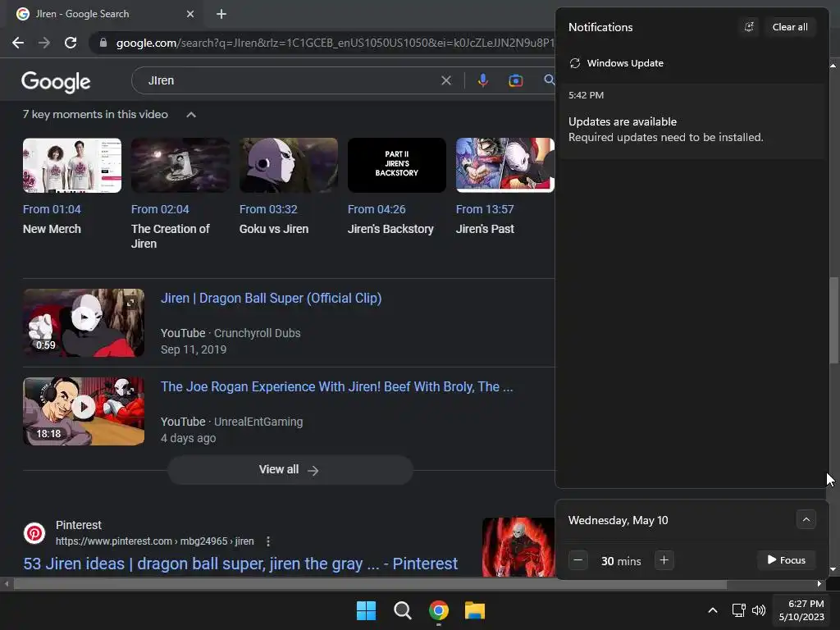Open Goku vs Jiren moment thumbnail
The height and width of the screenshot is (630, 840).
[289, 165]
